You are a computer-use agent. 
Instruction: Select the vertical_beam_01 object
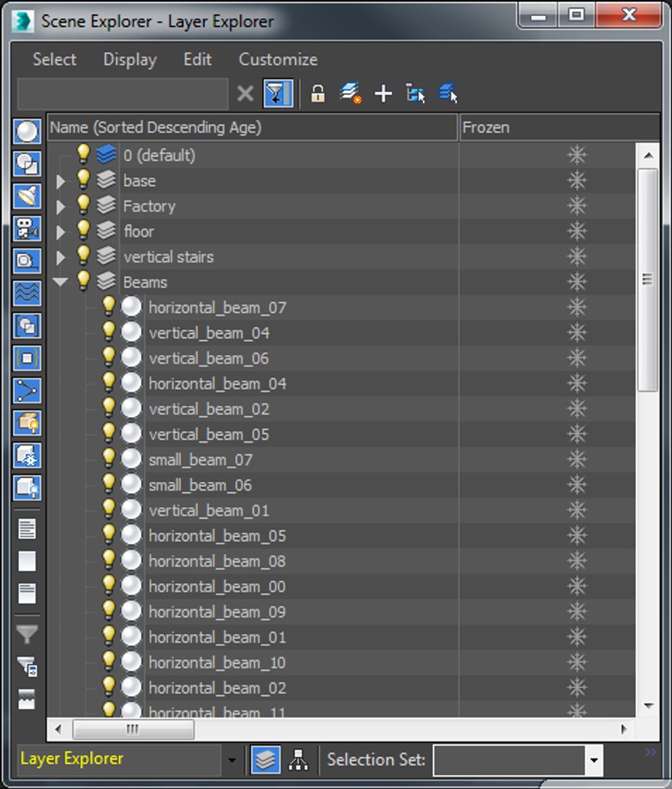209,510
